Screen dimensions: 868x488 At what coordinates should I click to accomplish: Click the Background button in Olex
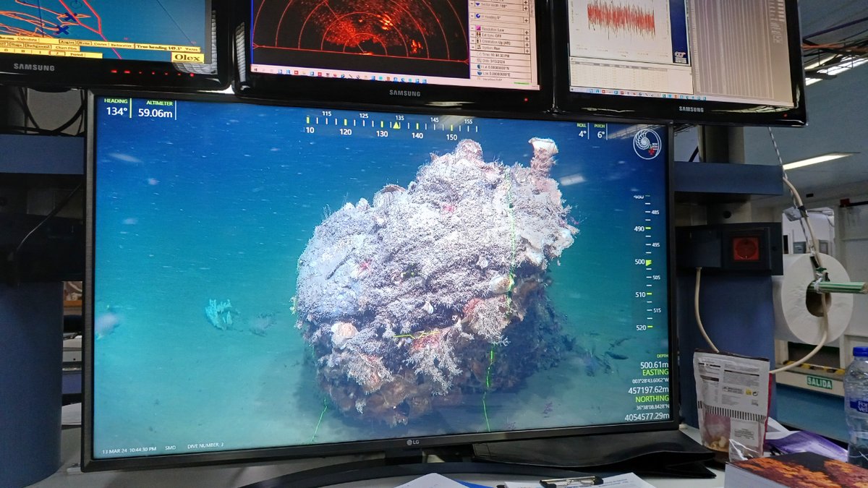pos(38,46)
